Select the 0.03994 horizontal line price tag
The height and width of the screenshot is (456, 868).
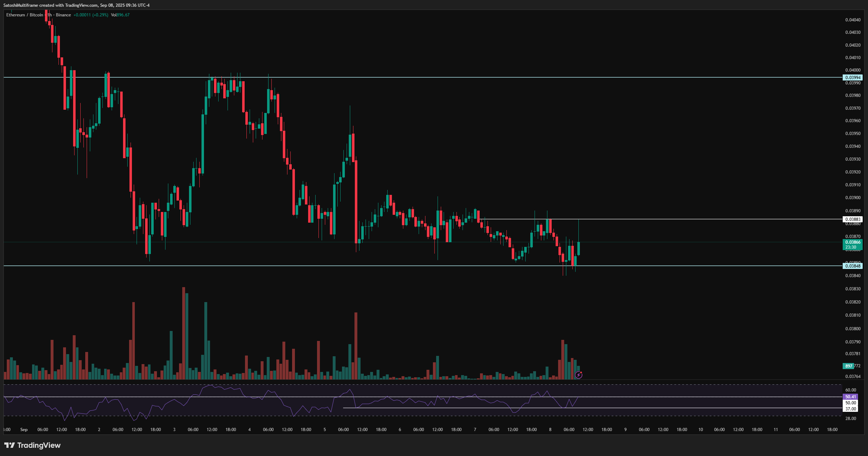click(x=853, y=78)
